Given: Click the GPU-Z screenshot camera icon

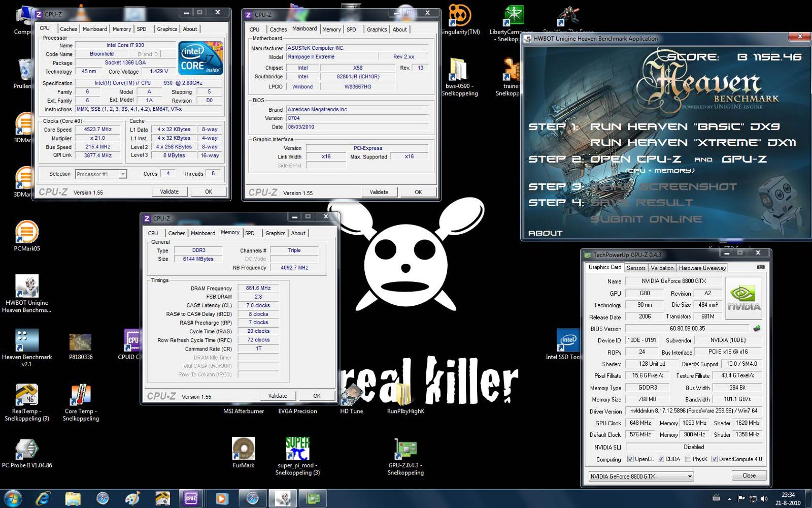Looking at the screenshot, I should [x=761, y=267].
